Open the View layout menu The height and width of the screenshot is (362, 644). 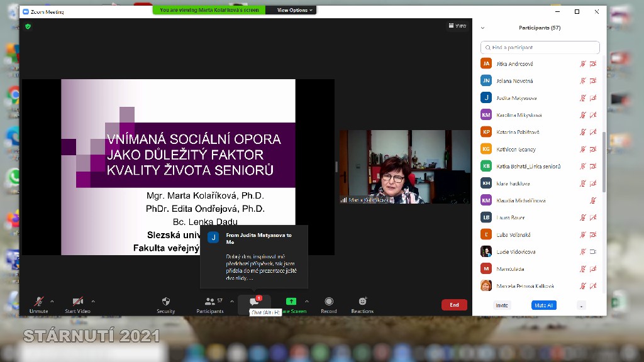(457, 26)
